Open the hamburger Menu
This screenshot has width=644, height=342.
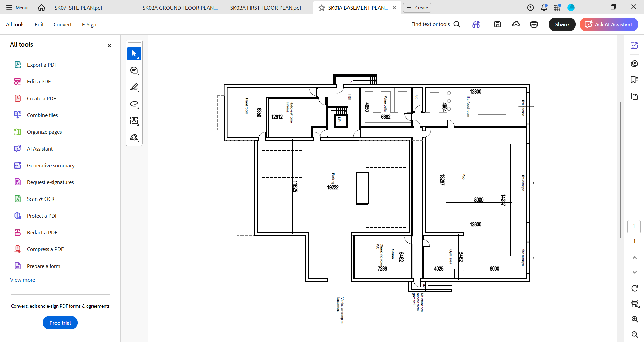point(17,8)
